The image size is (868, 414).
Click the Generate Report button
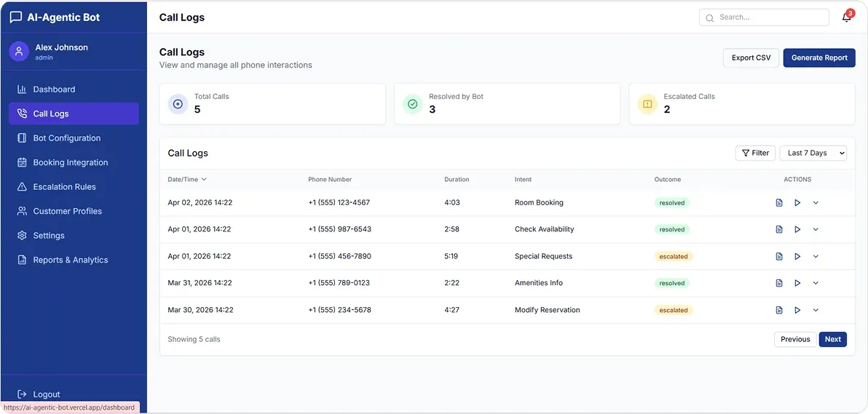point(819,57)
